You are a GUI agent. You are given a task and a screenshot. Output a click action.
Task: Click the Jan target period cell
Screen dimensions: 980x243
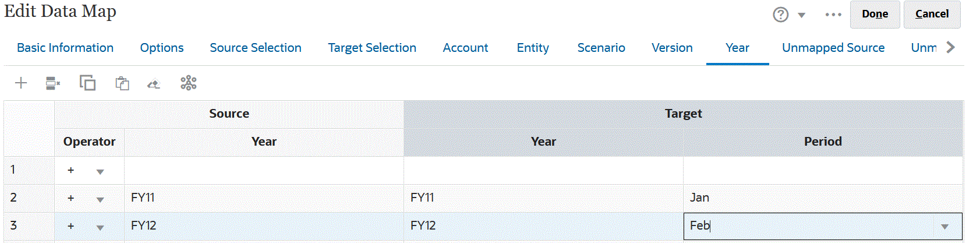[822, 198]
